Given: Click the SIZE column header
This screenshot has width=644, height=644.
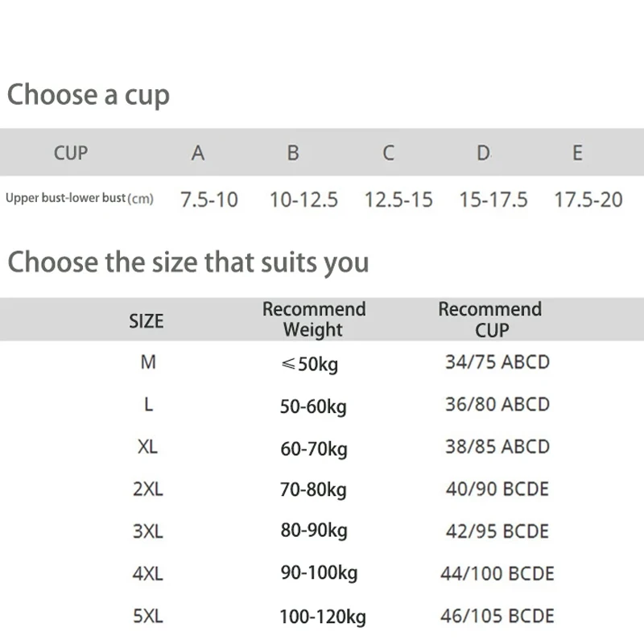Looking at the screenshot, I should (147, 321).
